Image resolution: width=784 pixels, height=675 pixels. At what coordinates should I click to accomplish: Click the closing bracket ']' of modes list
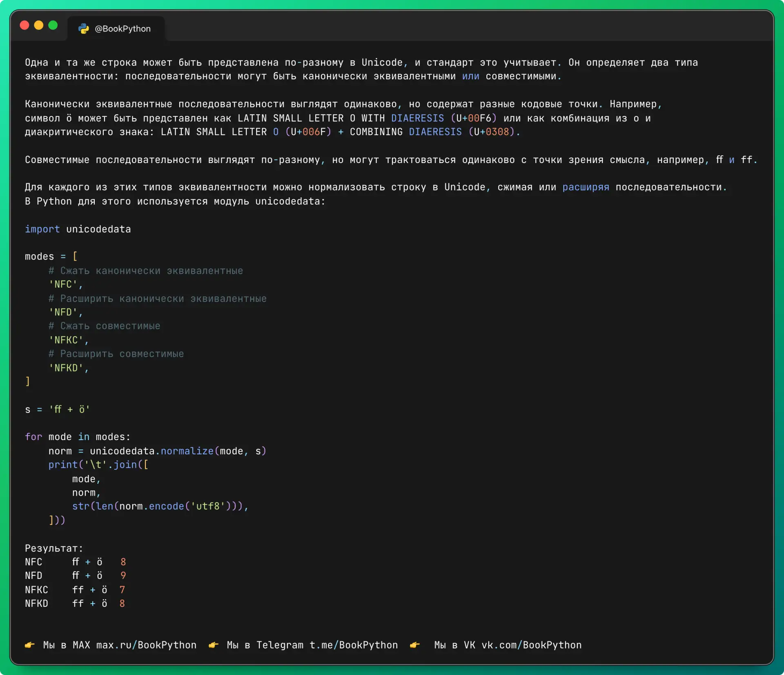tap(28, 382)
